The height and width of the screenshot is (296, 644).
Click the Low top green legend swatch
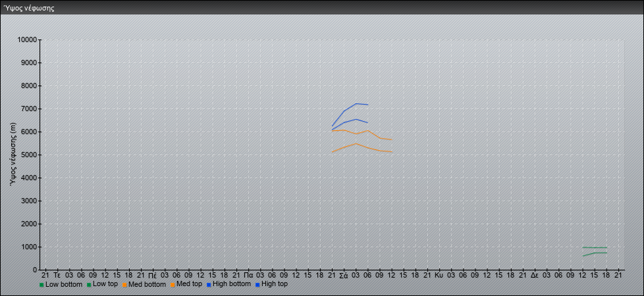[x=89, y=285]
